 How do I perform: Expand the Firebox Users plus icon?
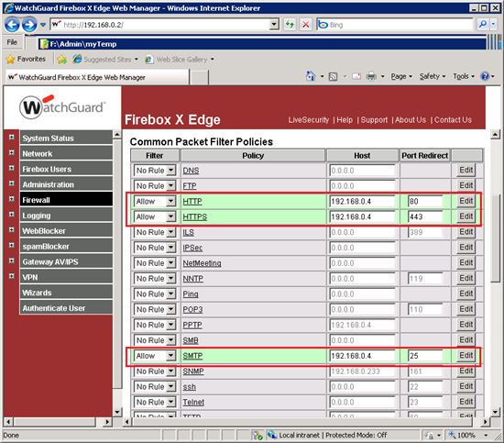tap(12, 168)
